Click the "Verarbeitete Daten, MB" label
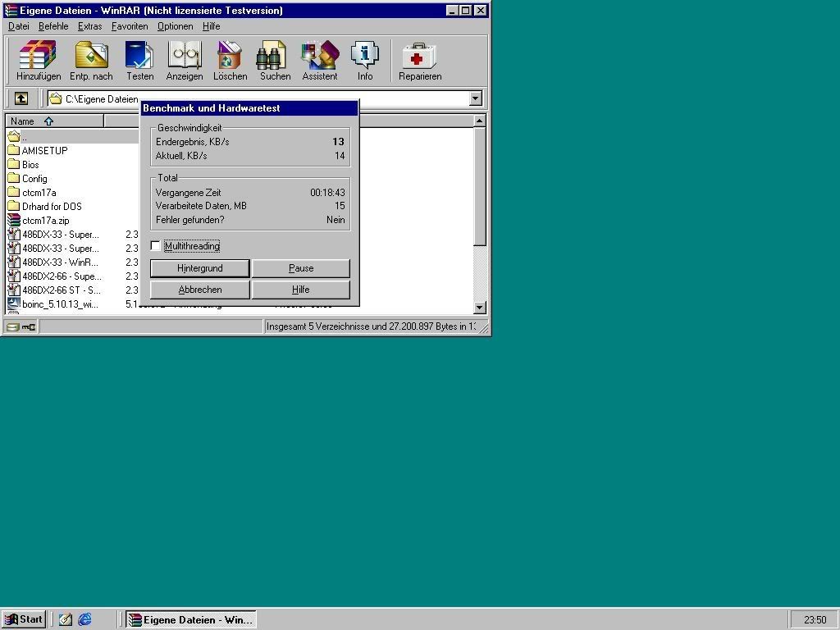Viewport: 840px width, 630px height. point(201,206)
